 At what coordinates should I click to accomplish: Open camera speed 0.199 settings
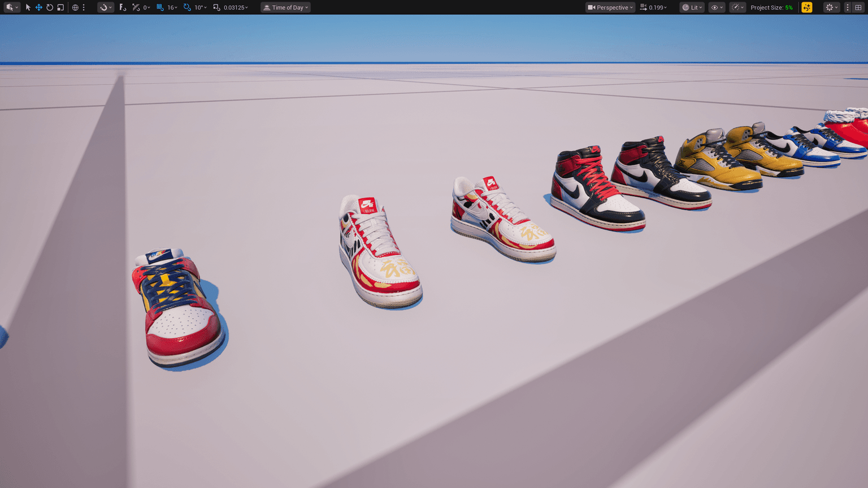click(653, 7)
